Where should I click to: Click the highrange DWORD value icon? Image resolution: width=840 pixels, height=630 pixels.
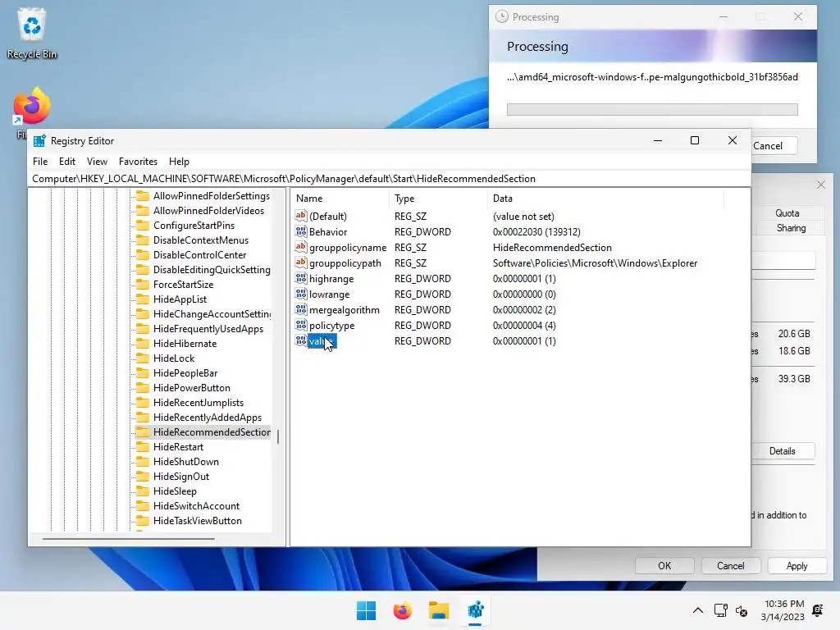click(x=300, y=278)
